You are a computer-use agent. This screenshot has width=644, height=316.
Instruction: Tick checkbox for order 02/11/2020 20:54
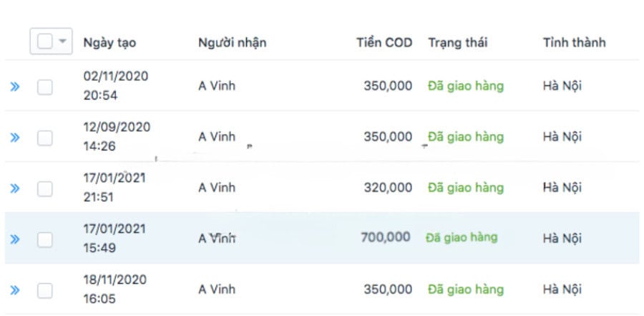point(45,87)
